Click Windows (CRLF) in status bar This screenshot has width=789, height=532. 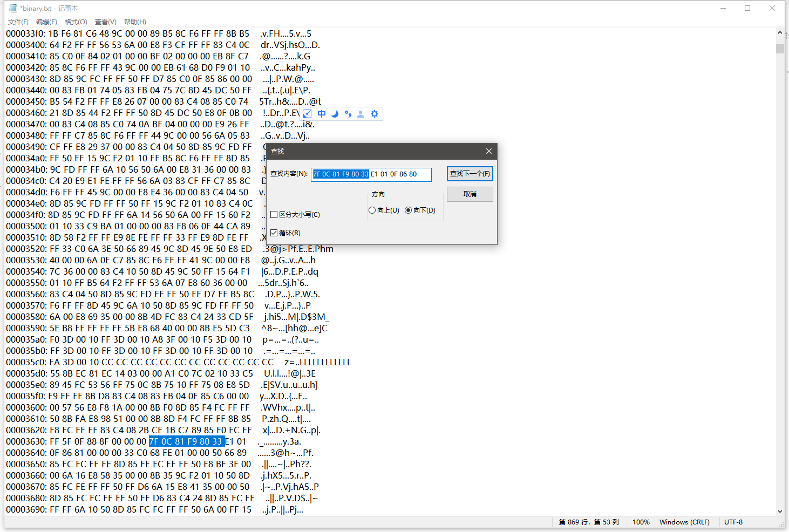pos(684,522)
